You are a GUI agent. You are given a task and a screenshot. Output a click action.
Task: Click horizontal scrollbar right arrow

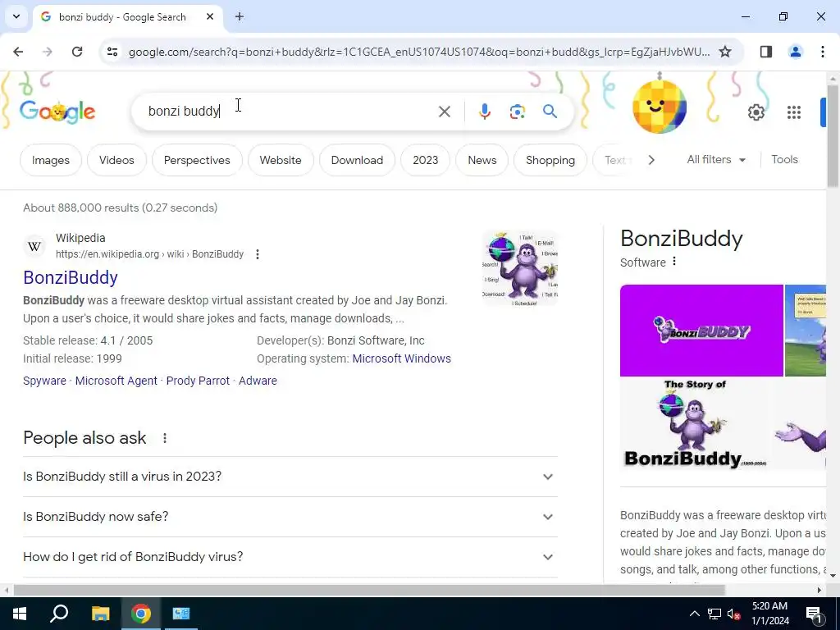(819, 590)
